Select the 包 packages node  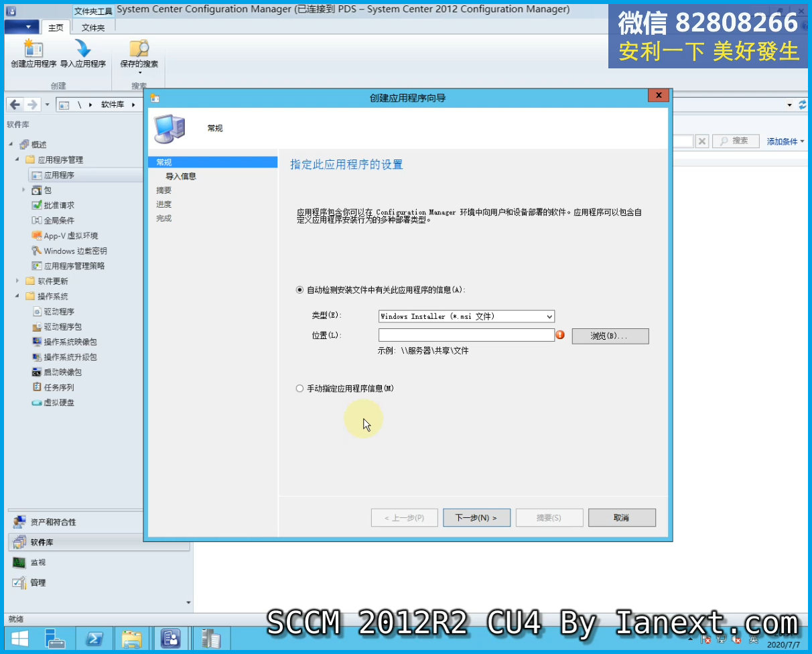48,190
